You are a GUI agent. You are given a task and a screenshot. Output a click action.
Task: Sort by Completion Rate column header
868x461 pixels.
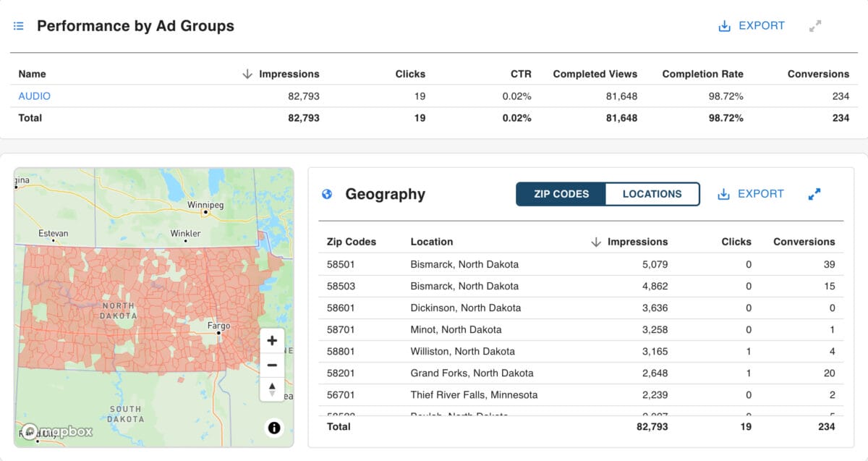tap(702, 74)
